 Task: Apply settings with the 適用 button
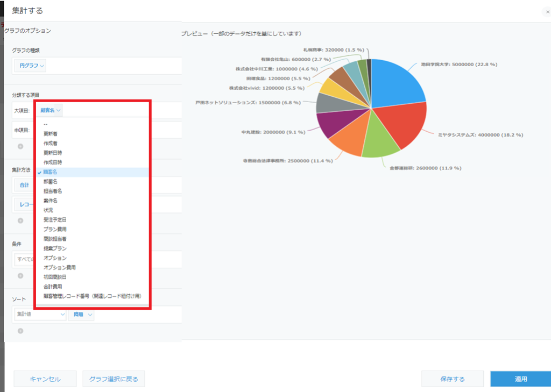coord(520,379)
